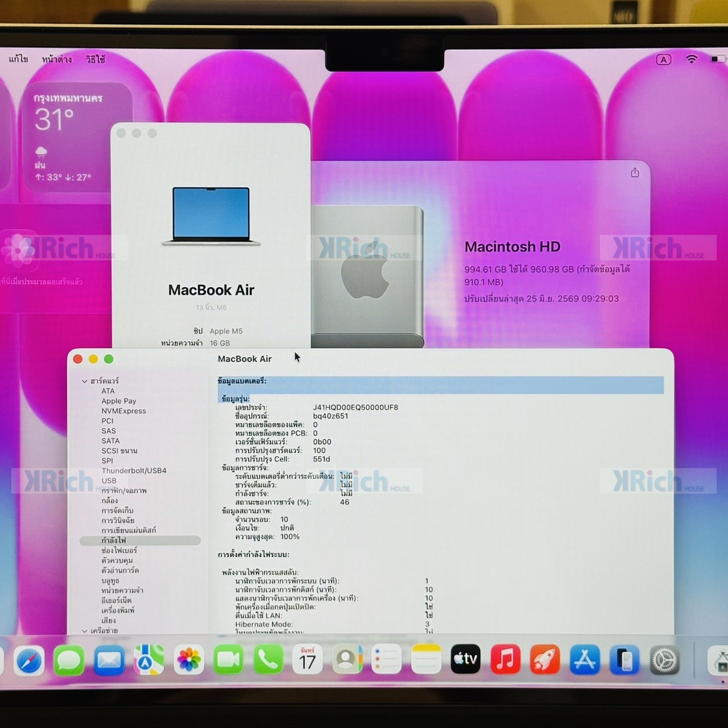Select Apple Pay in the sidebar
The image size is (728, 728).
tap(119, 401)
